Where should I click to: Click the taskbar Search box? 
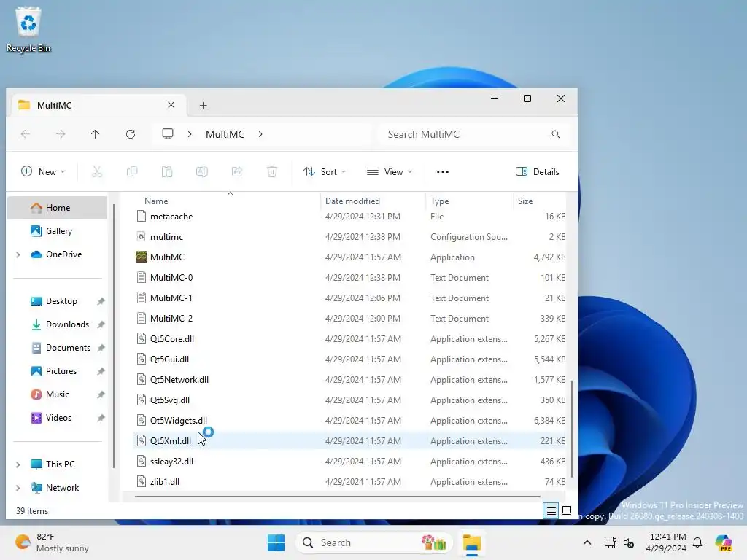click(x=374, y=542)
